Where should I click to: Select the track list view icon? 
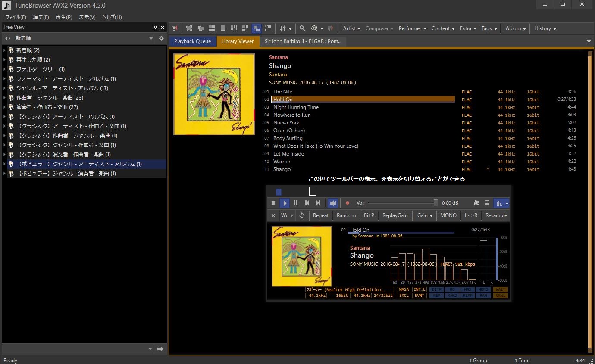click(268, 28)
